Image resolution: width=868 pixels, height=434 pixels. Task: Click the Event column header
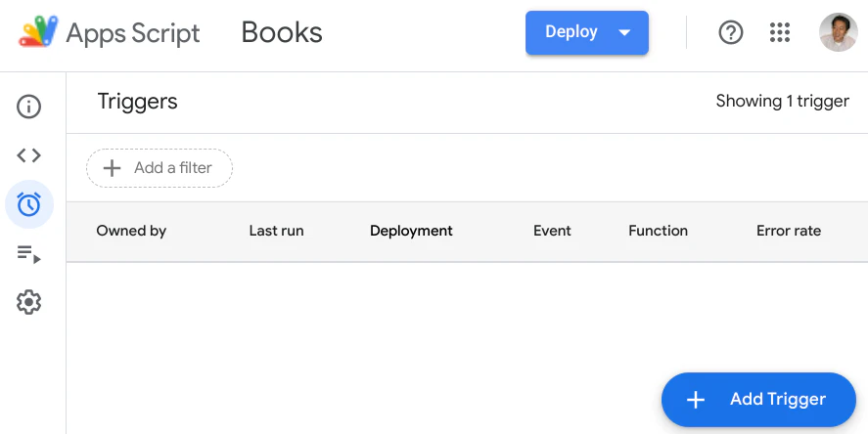552,231
